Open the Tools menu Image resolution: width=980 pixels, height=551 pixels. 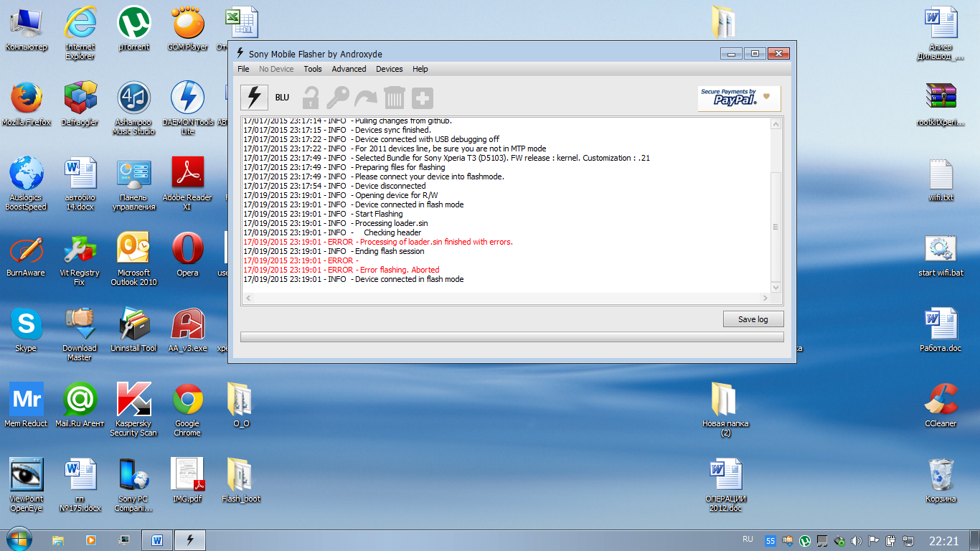click(x=313, y=69)
